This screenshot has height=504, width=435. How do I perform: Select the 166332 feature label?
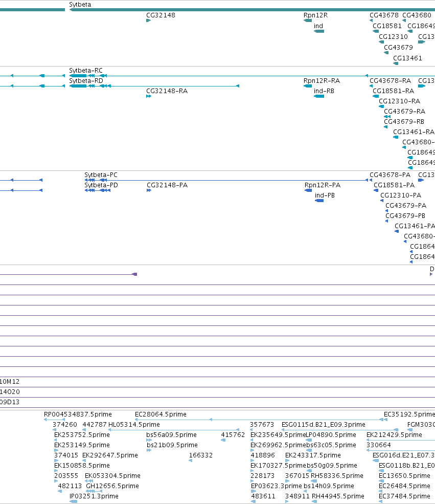201,455
